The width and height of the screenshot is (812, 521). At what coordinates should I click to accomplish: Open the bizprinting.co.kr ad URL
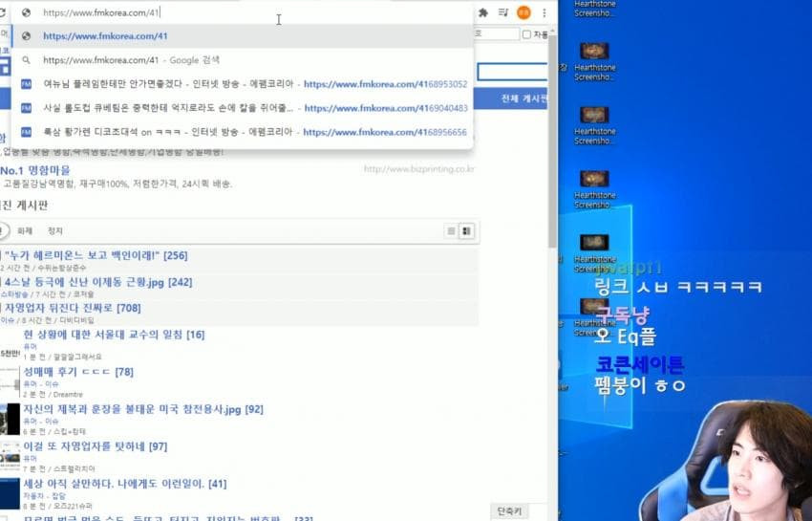418,169
